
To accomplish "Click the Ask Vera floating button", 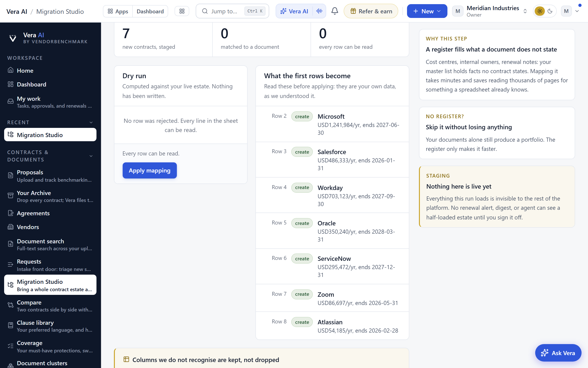I will [x=558, y=353].
